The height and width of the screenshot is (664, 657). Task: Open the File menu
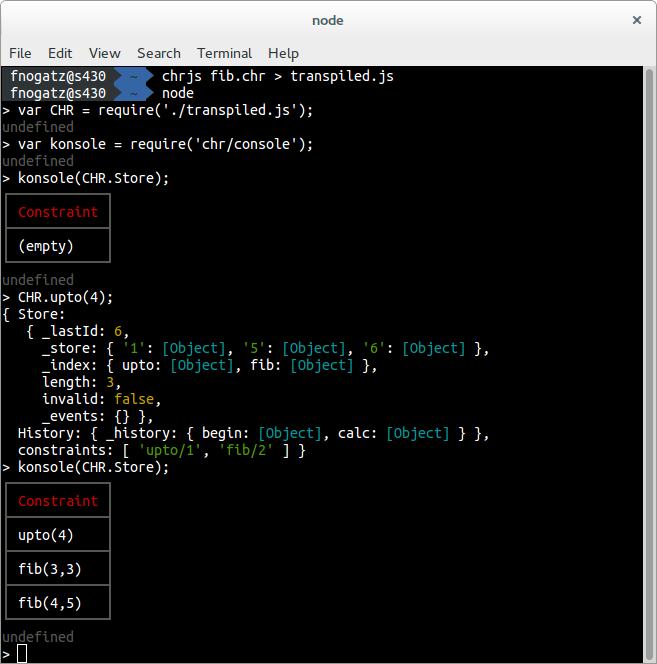point(20,53)
